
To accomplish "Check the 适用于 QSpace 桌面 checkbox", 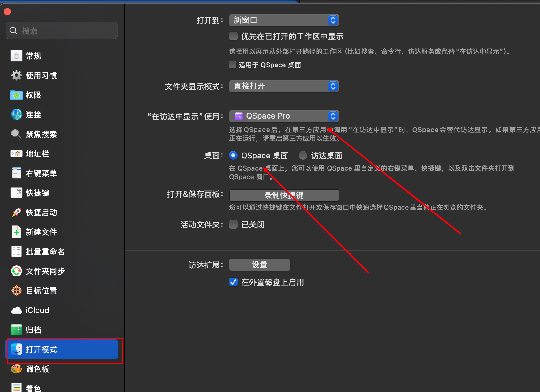I will pyautogui.click(x=233, y=65).
